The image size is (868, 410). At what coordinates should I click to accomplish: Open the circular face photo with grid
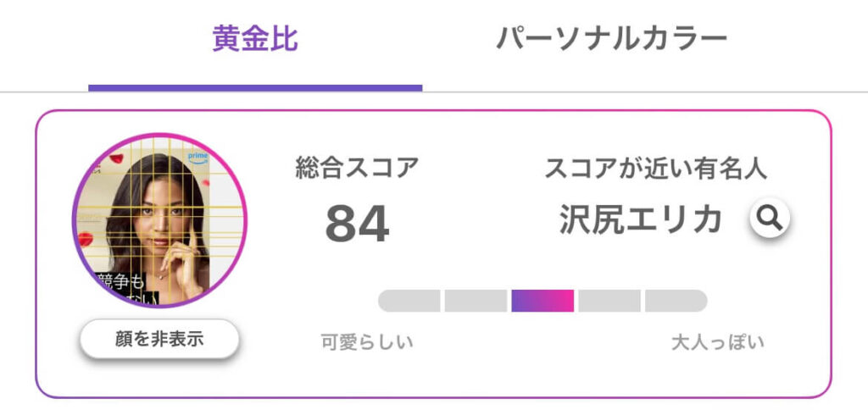(x=159, y=220)
